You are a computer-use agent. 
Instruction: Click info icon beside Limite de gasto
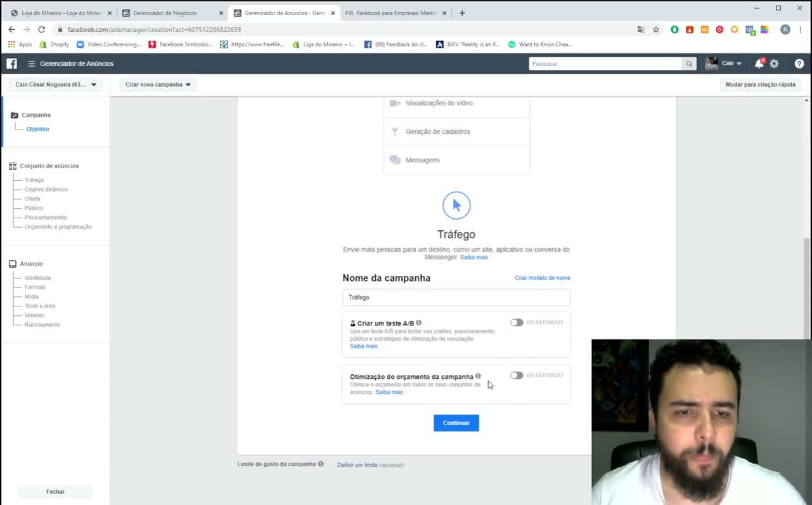(321, 464)
